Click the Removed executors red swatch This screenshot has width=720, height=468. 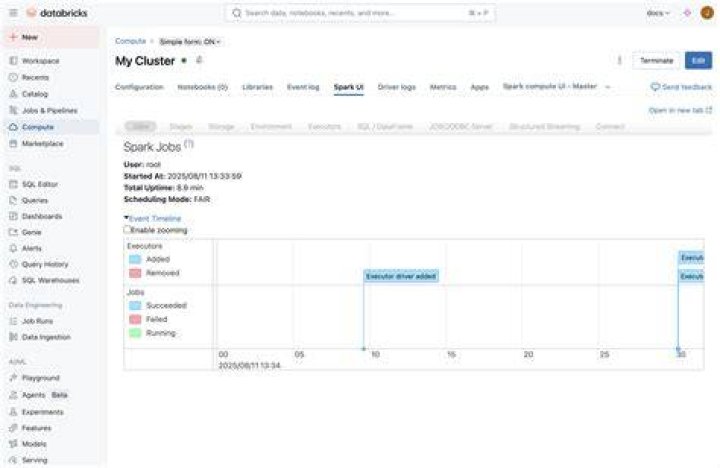tap(135, 273)
